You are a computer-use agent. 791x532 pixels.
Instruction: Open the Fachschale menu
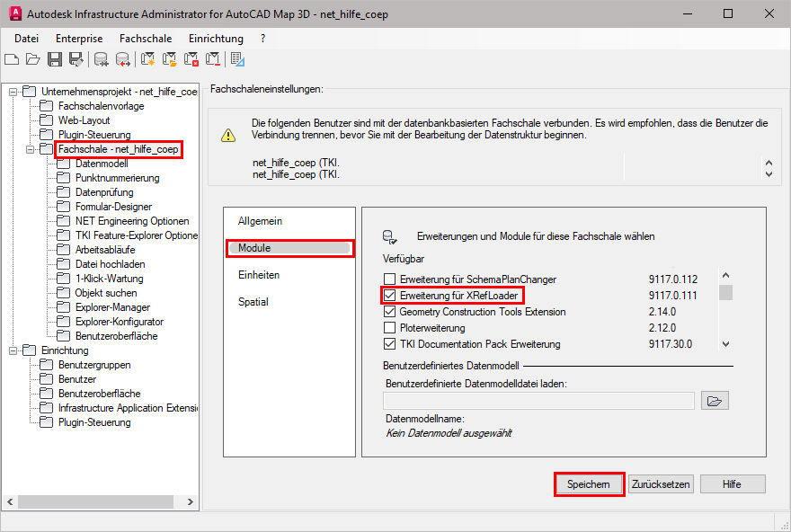pyautogui.click(x=146, y=39)
